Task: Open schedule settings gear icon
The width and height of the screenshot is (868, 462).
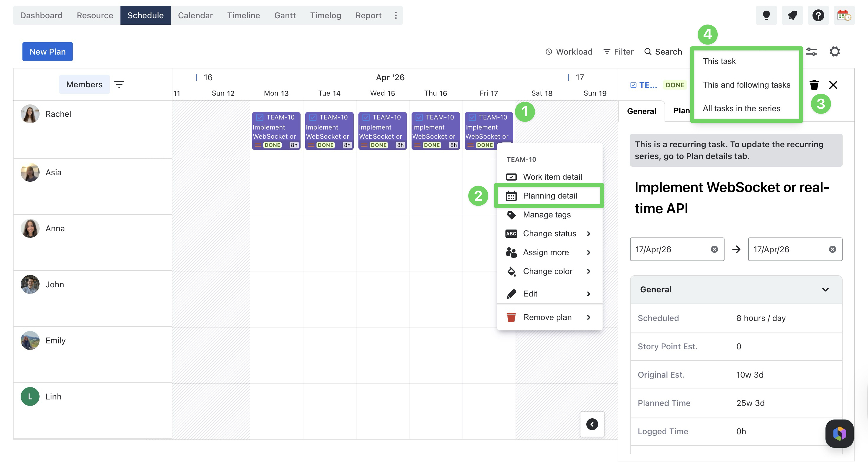Action: pos(834,52)
